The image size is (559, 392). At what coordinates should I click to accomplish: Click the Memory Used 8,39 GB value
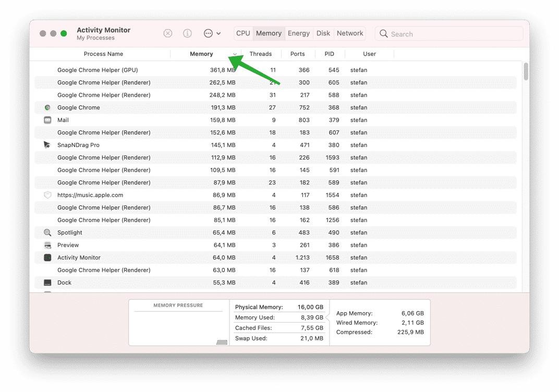(312, 317)
